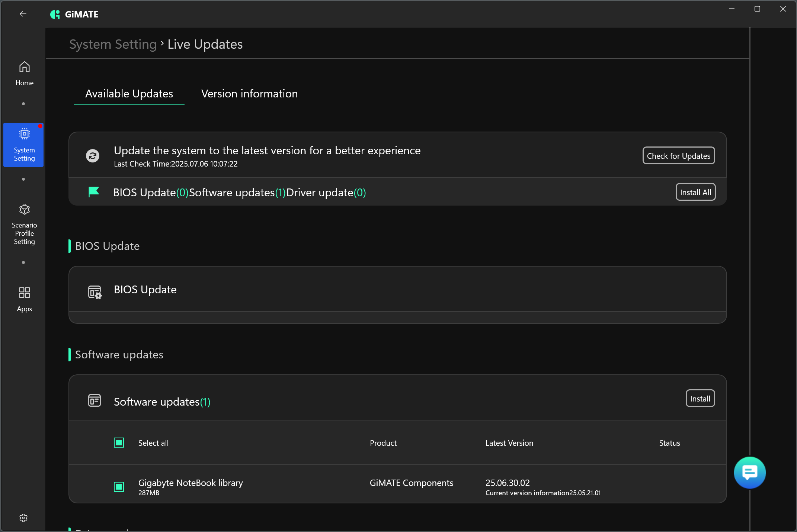Uncheck Gigabyte NoteBook library checkbox
The image size is (797, 532).
119,486
